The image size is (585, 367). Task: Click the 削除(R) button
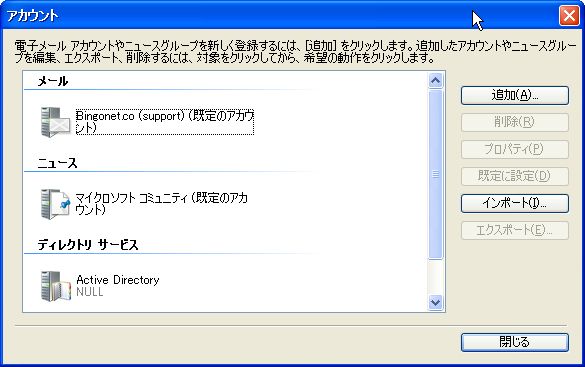(515, 122)
